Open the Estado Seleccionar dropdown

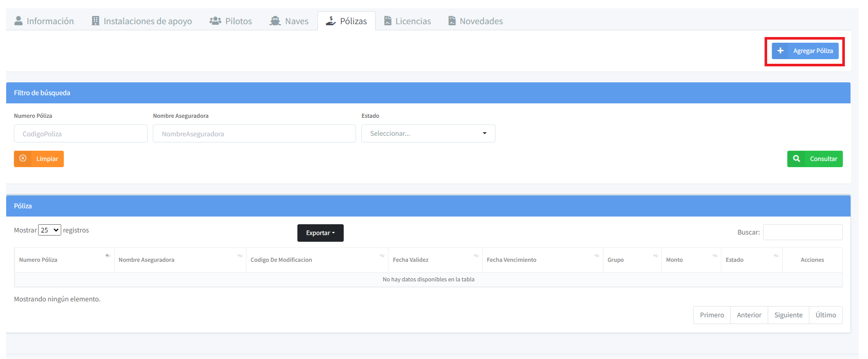coord(428,134)
